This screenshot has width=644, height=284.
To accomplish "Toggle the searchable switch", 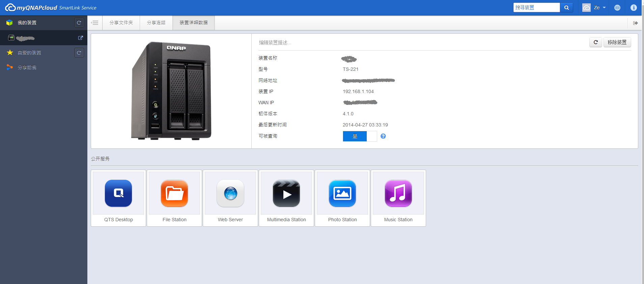I will (x=360, y=136).
